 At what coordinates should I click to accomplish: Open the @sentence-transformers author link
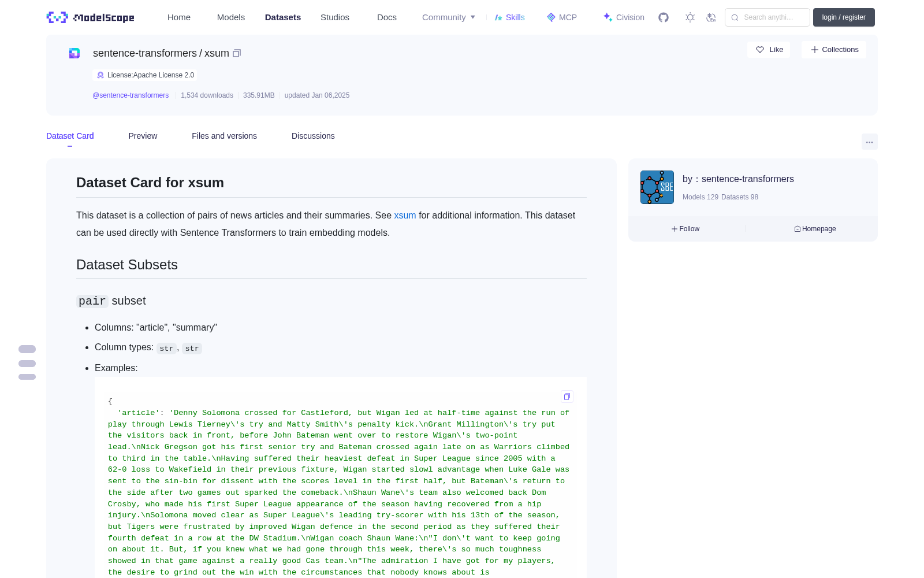click(131, 95)
